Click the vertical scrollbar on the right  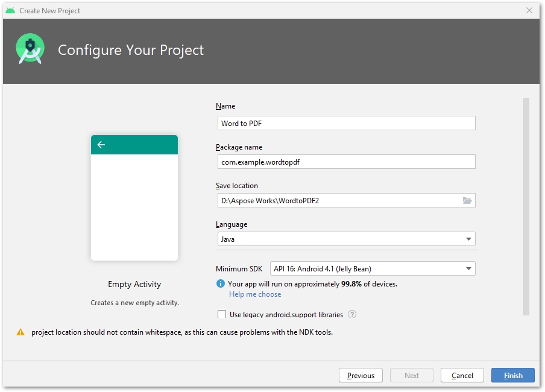pyautogui.click(x=526, y=207)
